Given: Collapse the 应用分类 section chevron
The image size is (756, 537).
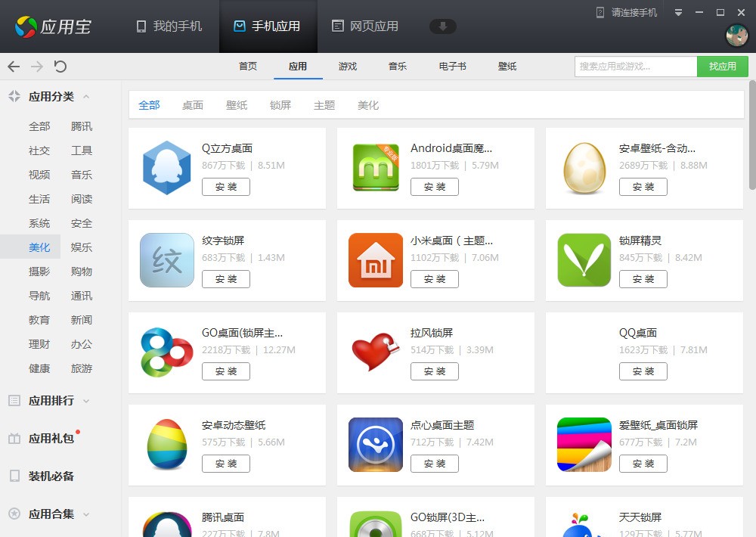Looking at the screenshot, I should point(86,97).
